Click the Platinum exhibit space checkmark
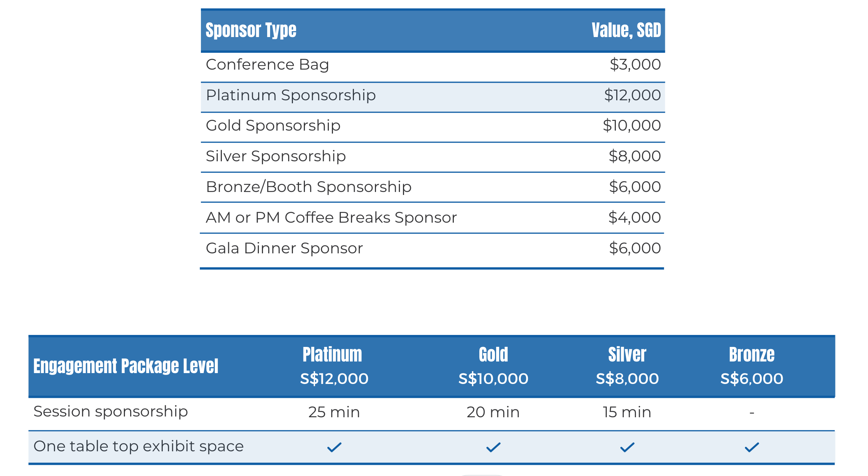This screenshot has width=868, height=476. click(x=334, y=447)
